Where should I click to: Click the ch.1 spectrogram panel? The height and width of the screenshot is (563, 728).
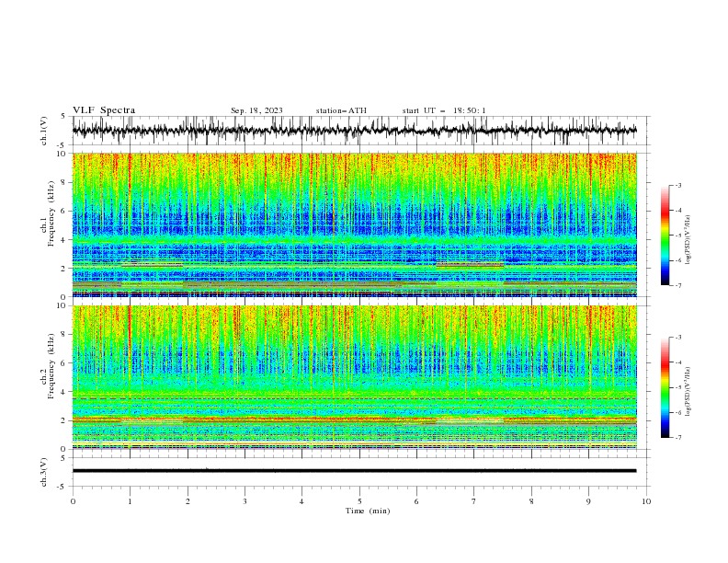(354, 224)
